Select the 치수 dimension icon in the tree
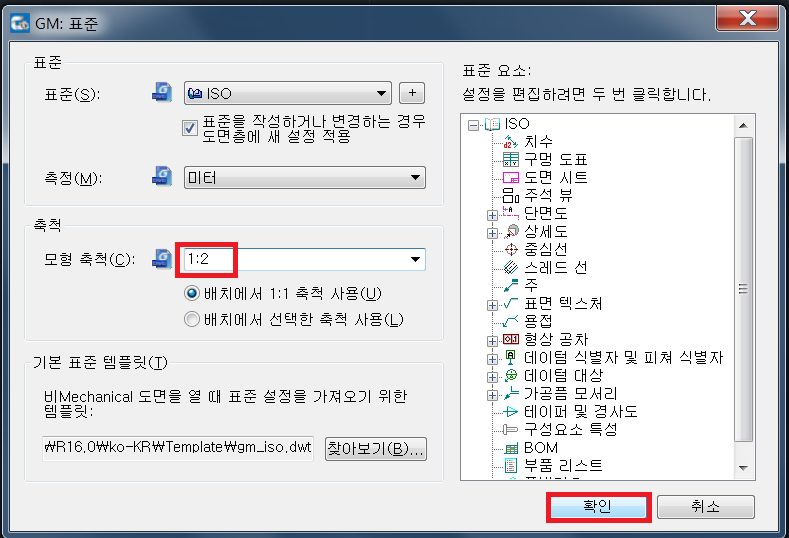This screenshot has height=538, width=789. [511, 142]
